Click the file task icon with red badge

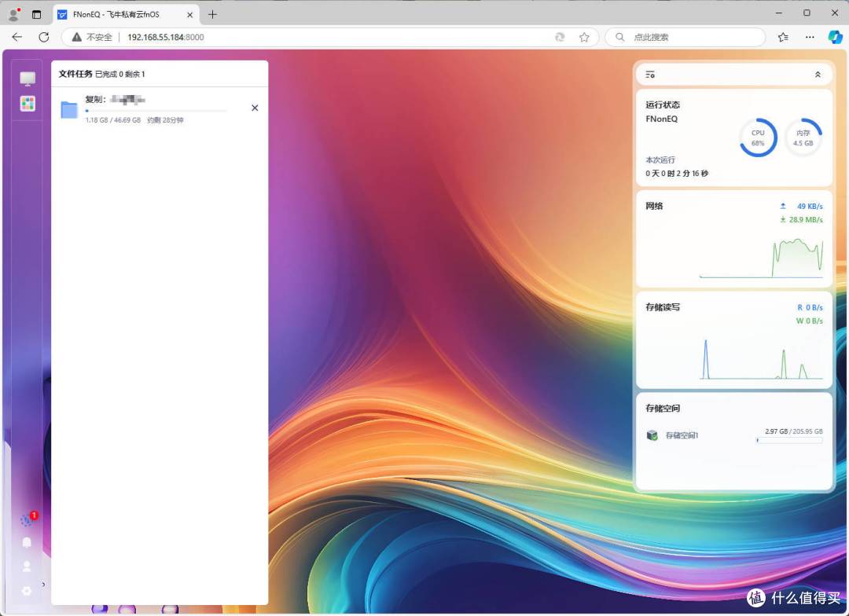click(x=27, y=520)
